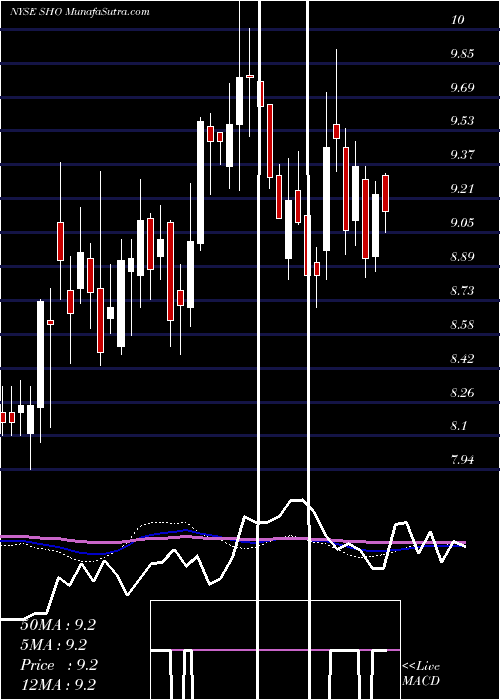The image size is (500, 700).
Task: Click the <<Live MACD label
Action: 421,673
